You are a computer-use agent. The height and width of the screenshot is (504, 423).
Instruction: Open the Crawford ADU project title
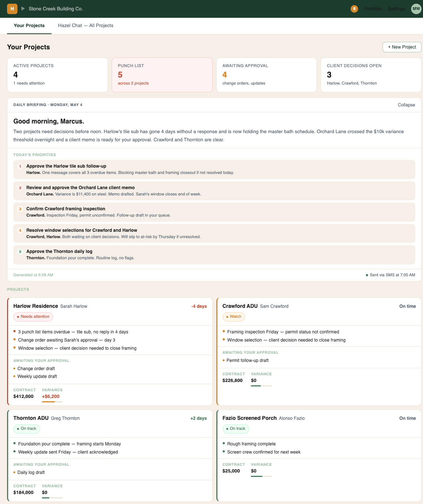coord(240,306)
